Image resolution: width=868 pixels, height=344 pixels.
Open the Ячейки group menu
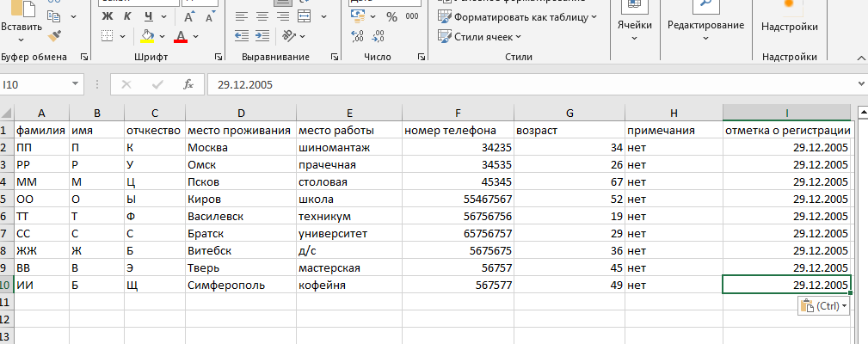634,25
